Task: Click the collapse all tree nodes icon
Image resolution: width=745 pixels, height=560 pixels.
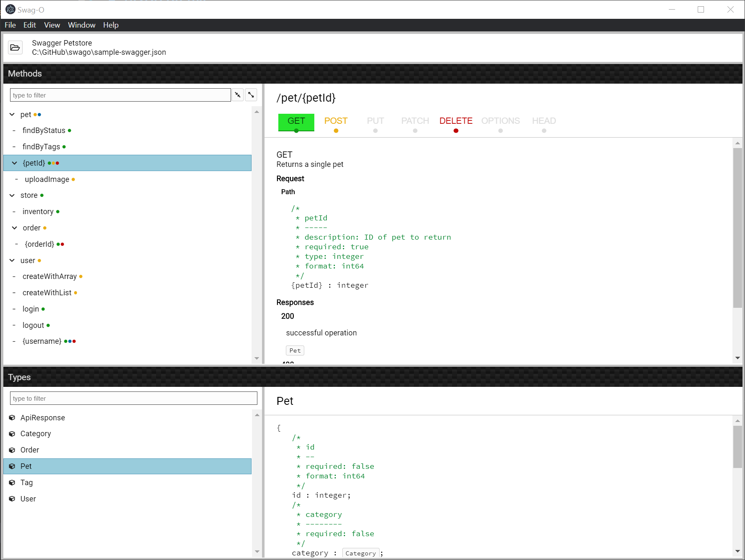Action: (x=238, y=95)
